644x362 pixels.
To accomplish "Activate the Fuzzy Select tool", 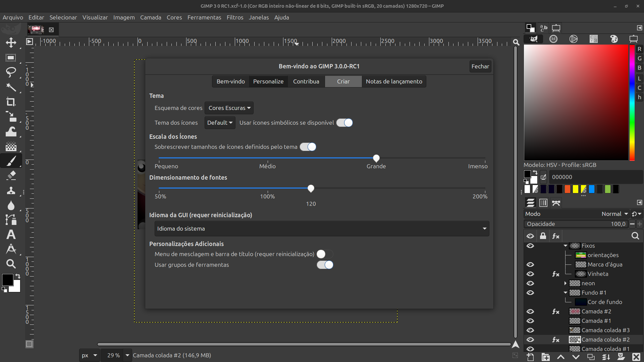I will [11, 87].
